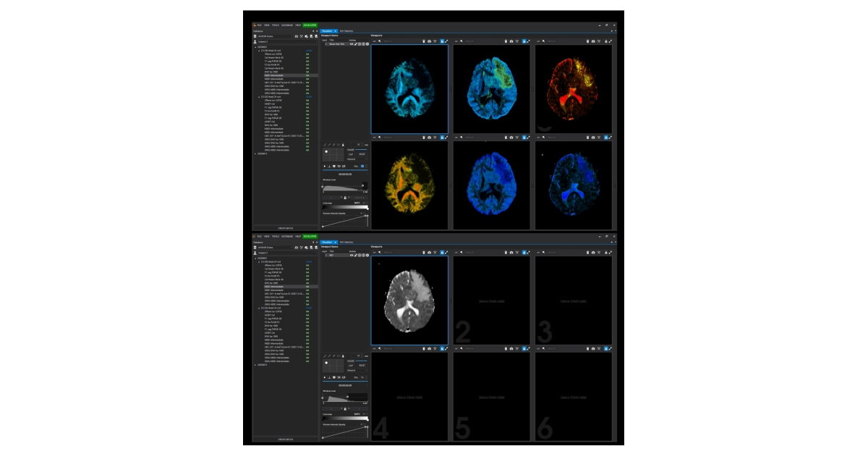Open the DEVELOPER menu
This screenshot has height=454, width=868.
click(x=310, y=25)
